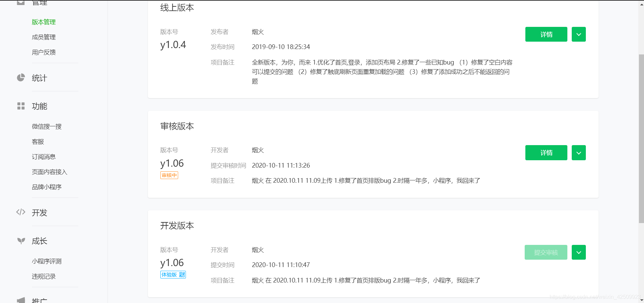
Task: Open 版本管理 in the sidebar
Action: (x=44, y=22)
